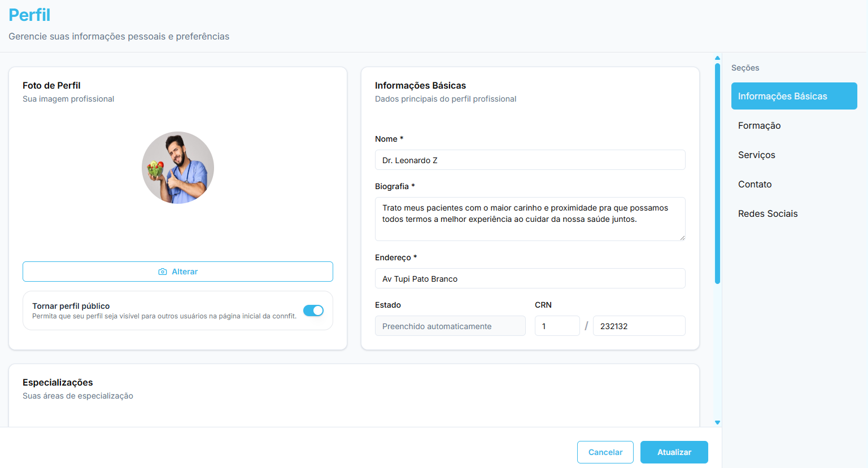Select the CRN region field showing 1
This screenshot has width=868, height=468.
click(557, 326)
